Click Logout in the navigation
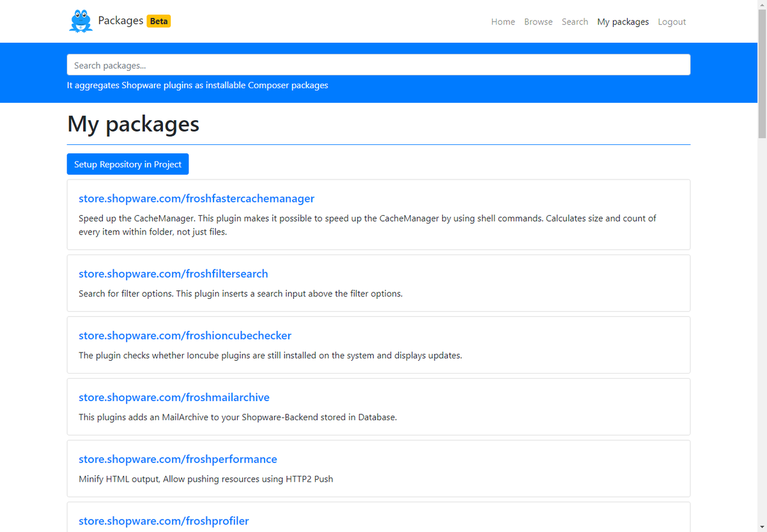Screen dimensions: 767x532 (x=672, y=22)
